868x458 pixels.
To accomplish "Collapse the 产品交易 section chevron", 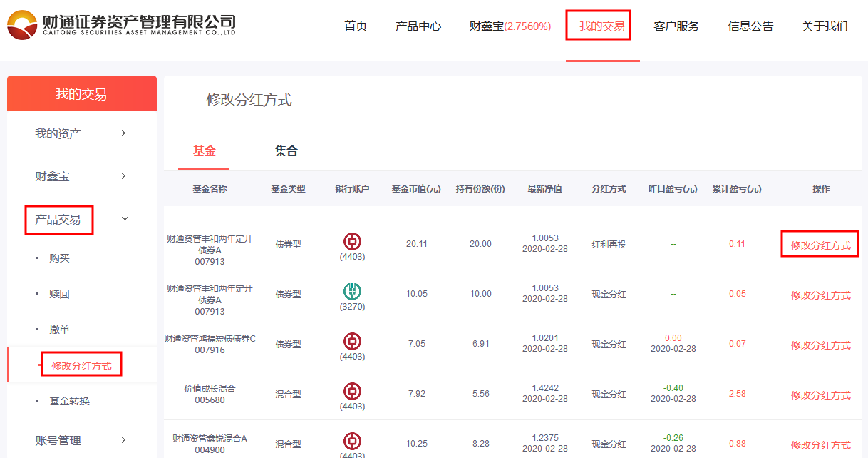I will (125, 219).
